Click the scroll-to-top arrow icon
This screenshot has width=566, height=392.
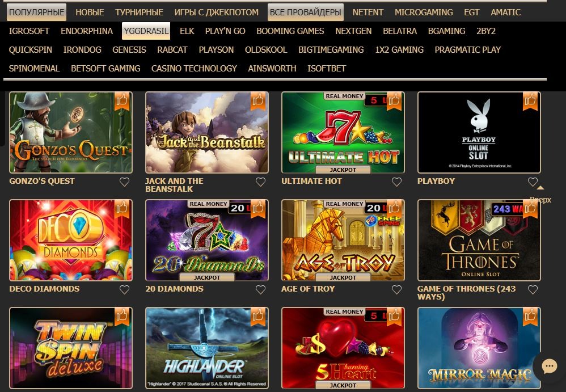coord(540,188)
